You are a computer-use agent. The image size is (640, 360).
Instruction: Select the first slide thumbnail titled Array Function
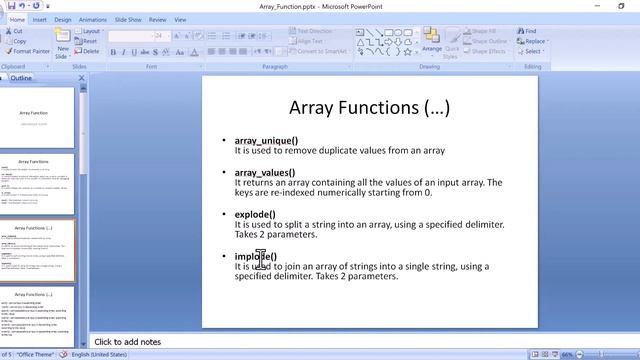(x=37, y=118)
